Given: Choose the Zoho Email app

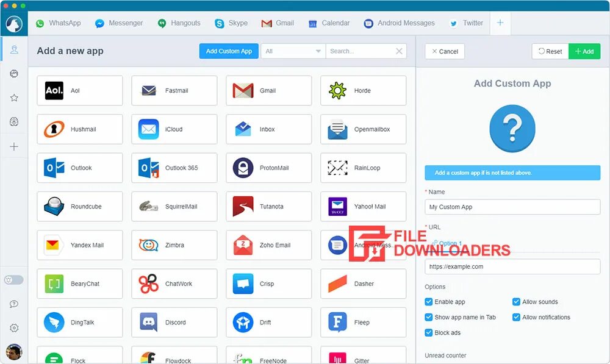Looking at the screenshot, I should (x=268, y=245).
